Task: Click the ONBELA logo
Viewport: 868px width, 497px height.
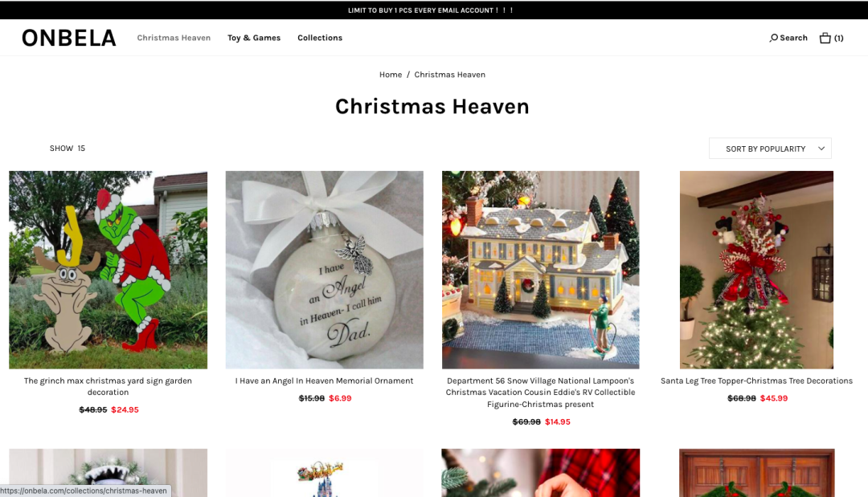Action: (x=69, y=38)
